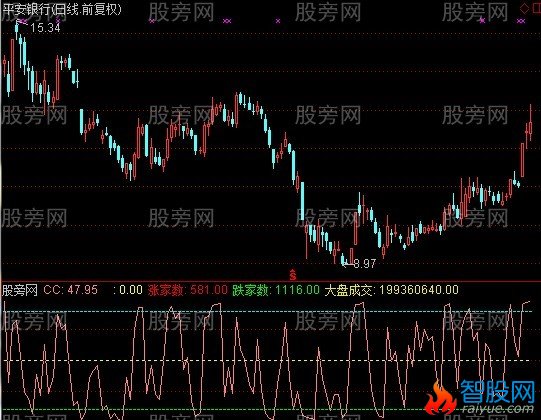541x420 pixels.
Task: Click the : 0.00 indicator value
Action: (x=128, y=290)
